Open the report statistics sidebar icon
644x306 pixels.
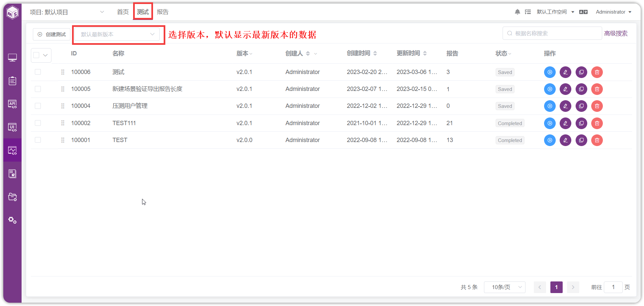tap(12, 174)
